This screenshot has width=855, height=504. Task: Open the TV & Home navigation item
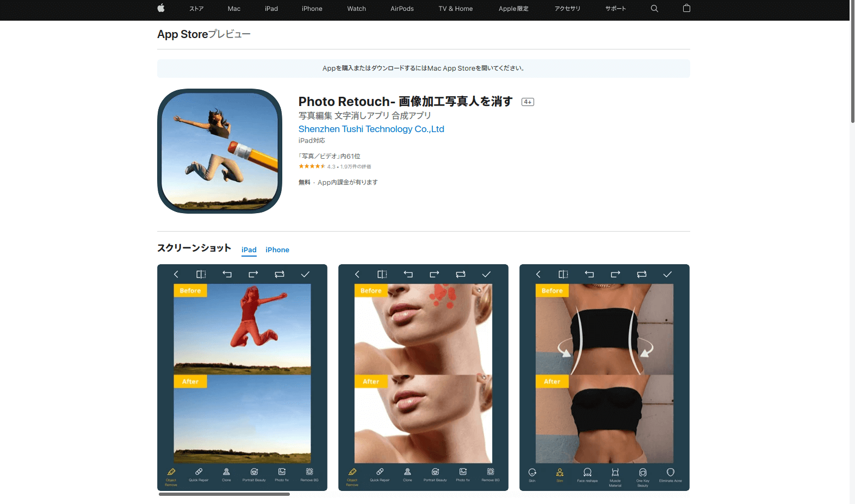point(456,9)
